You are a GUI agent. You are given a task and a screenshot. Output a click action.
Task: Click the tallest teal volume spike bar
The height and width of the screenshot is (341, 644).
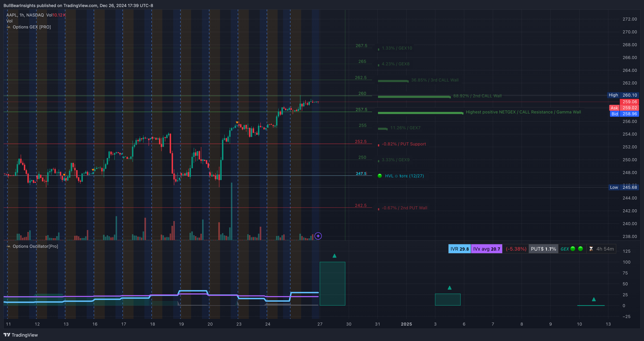[231, 211]
